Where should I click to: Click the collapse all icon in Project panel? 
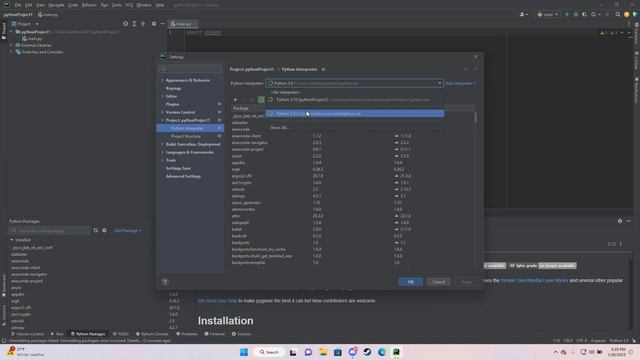point(143,24)
